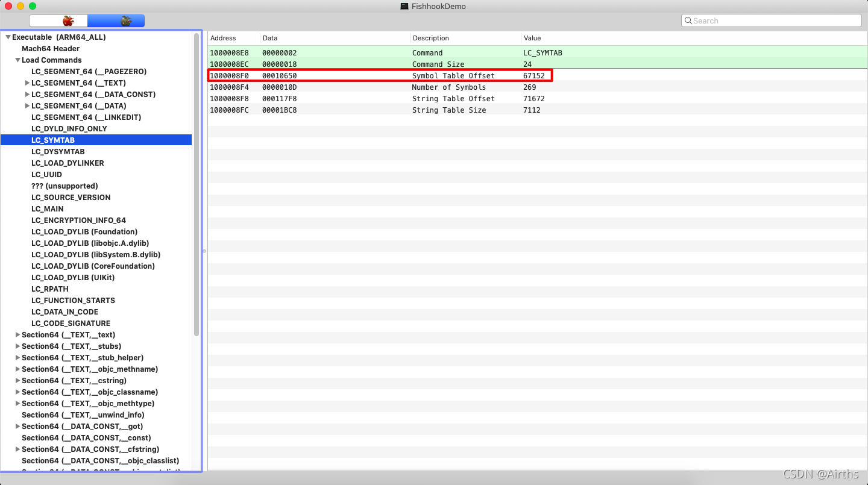Collapse the Executable (ARM64_ALL) node
This screenshot has height=485, width=868.
[x=8, y=37]
